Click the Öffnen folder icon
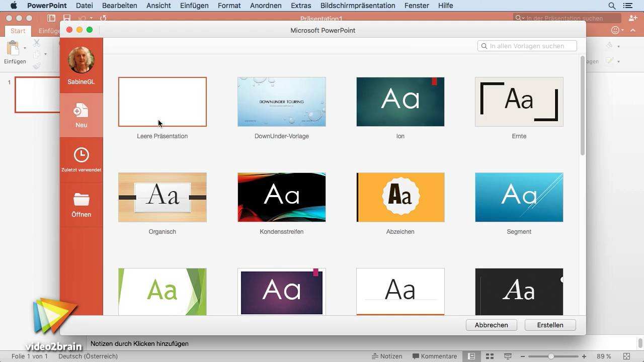This screenshot has height=362, width=644. pyautogui.click(x=81, y=200)
